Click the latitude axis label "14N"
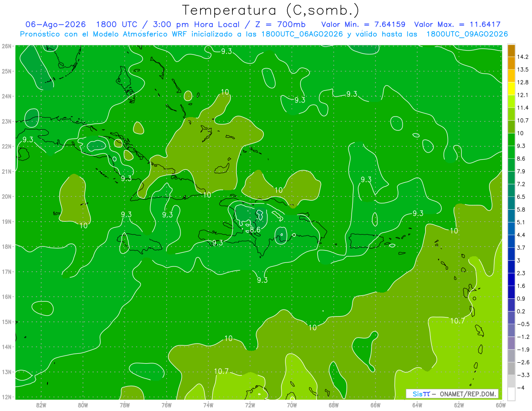This screenshot has height=411, width=532. (x=6, y=347)
